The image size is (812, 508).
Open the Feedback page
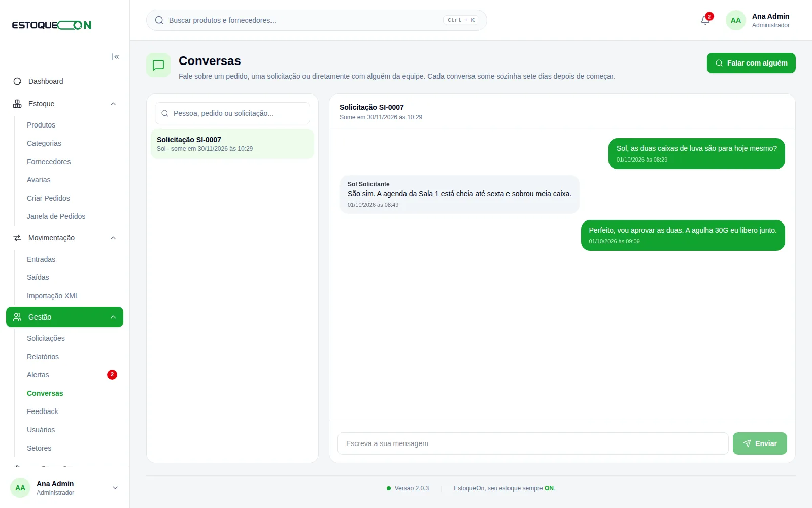[43, 411]
